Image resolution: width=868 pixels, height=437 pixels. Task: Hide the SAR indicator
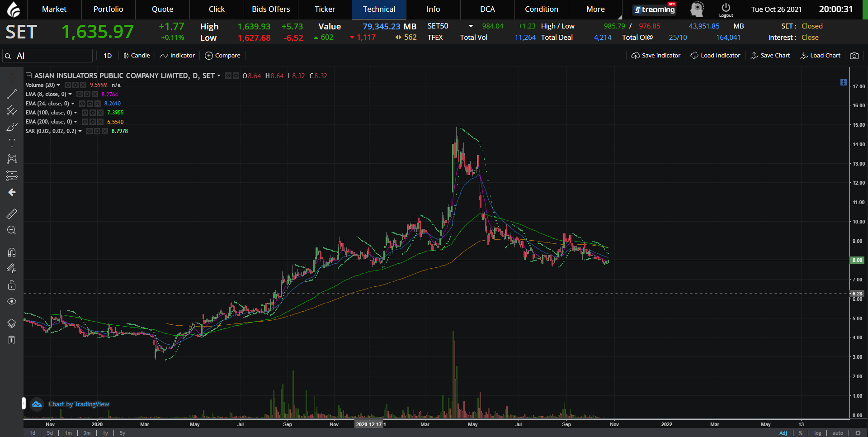(x=90, y=131)
